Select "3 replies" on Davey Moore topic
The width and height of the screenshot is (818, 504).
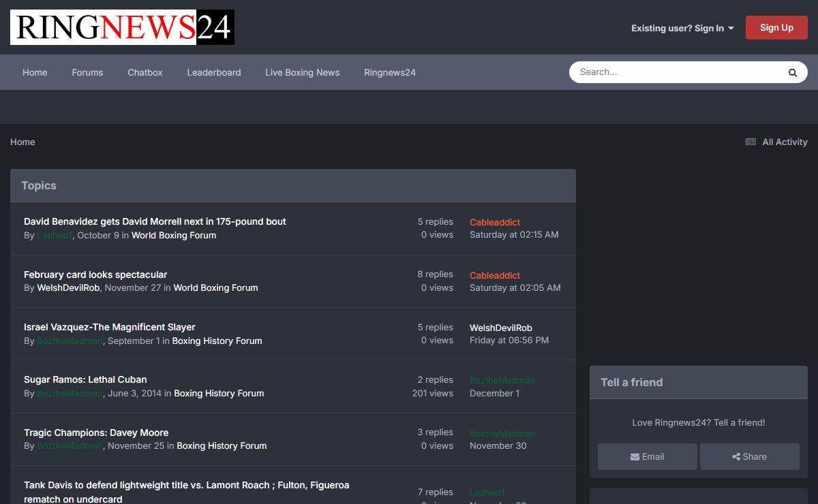(436, 432)
